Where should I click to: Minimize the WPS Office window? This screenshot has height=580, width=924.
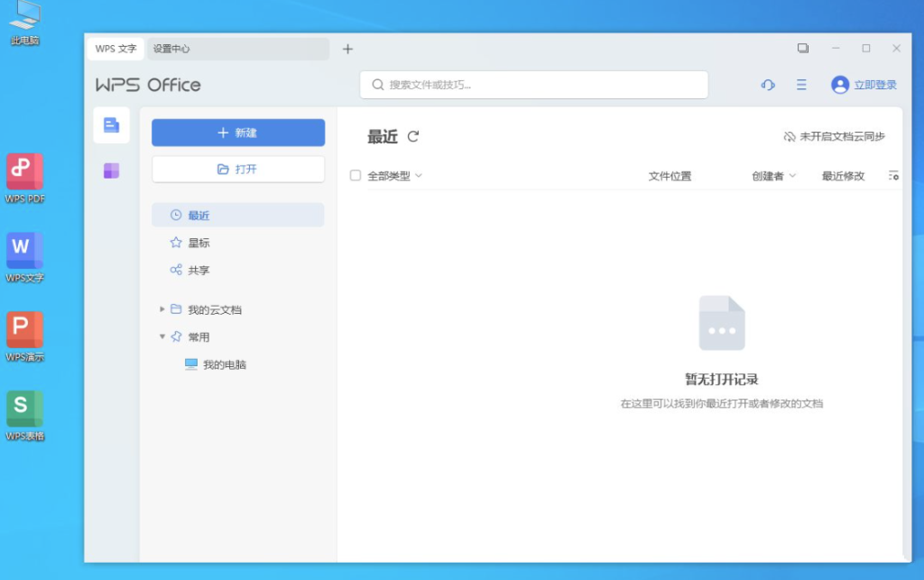tap(836, 49)
